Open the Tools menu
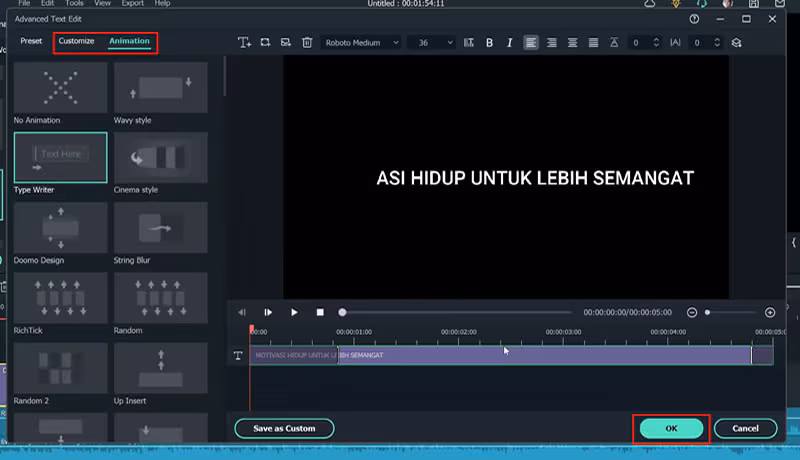Screen dimensions: 800x460 click(74, 3)
